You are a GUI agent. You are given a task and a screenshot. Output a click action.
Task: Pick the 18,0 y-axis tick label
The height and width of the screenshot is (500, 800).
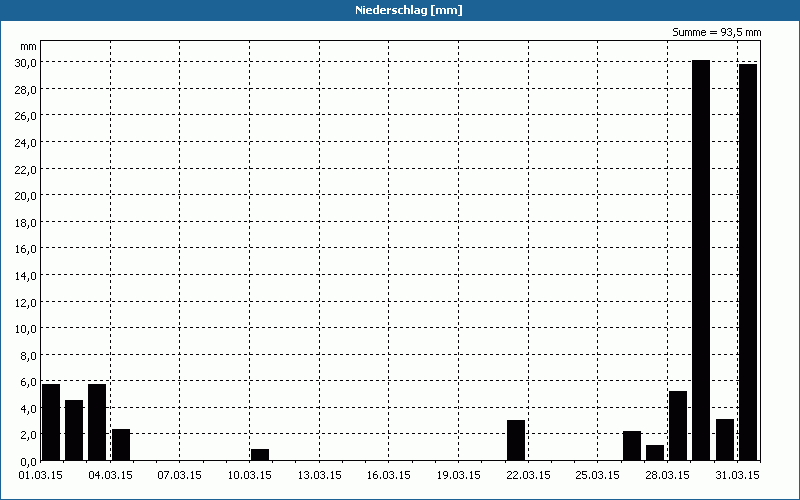click(x=25, y=222)
